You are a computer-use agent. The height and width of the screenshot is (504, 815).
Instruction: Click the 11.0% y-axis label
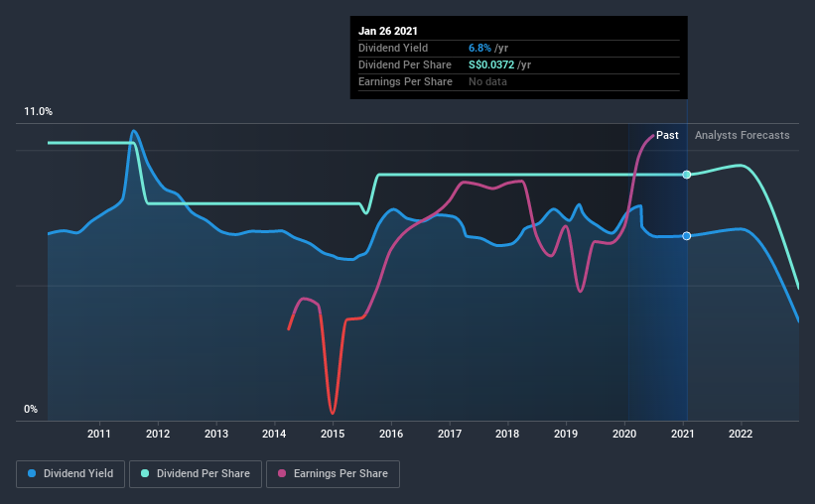(x=38, y=112)
